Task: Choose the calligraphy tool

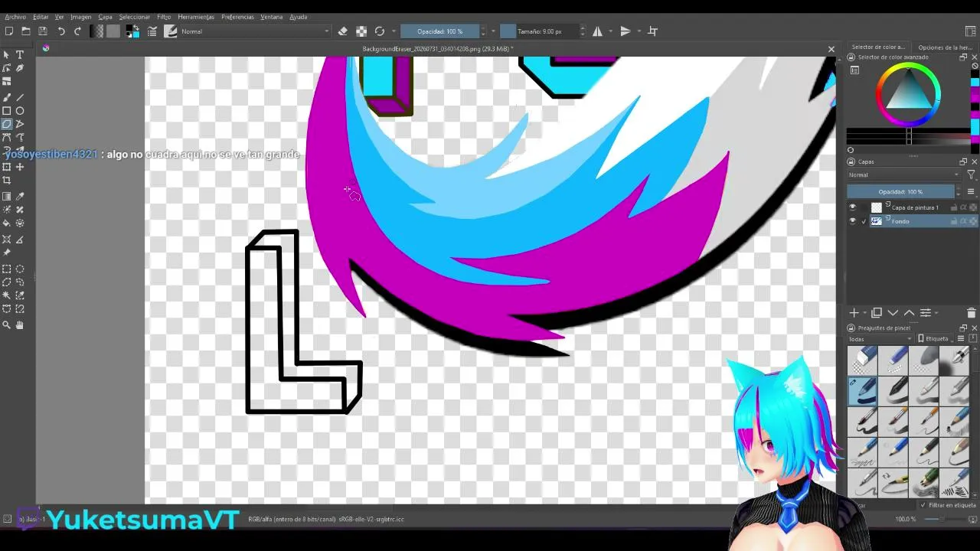Action: [20, 68]
